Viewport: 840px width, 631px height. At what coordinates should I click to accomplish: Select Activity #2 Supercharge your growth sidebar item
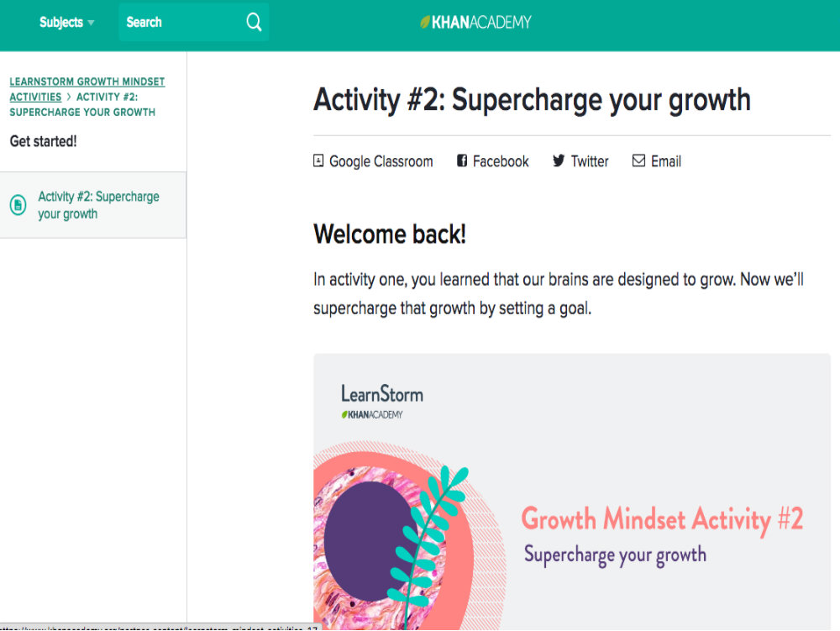click(93, 205)
